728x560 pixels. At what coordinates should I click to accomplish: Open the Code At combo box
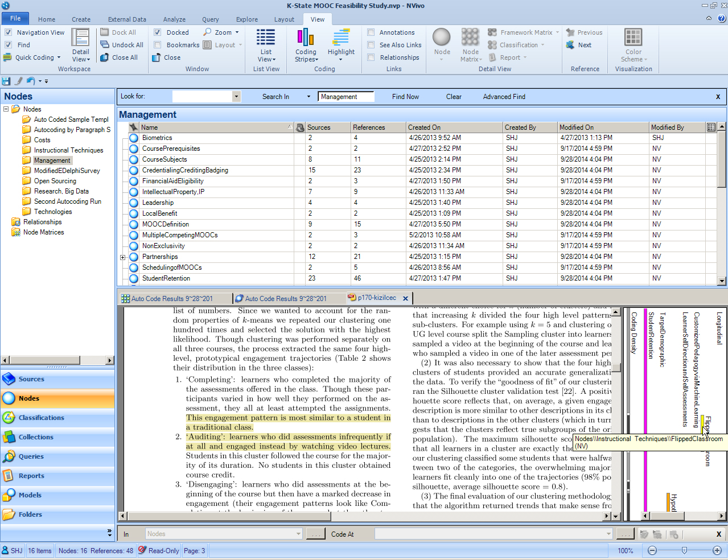pyautogui.click(x=493, y=534)
